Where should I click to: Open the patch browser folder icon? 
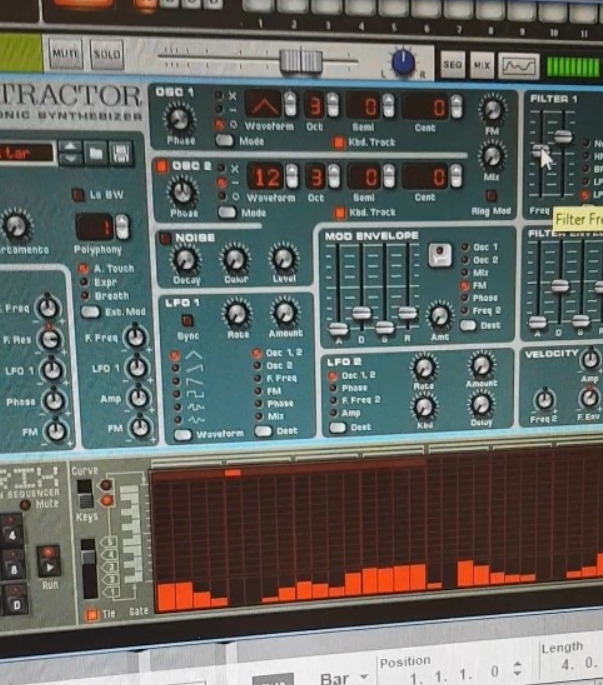coord(96,153)
